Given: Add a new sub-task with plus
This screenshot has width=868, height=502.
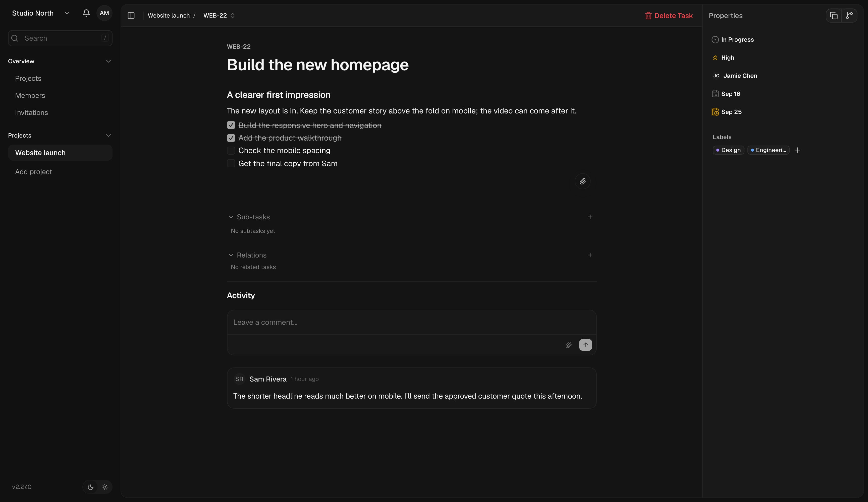Looking at the screenshot, I should pyautogui.click(x=590, y=217).
